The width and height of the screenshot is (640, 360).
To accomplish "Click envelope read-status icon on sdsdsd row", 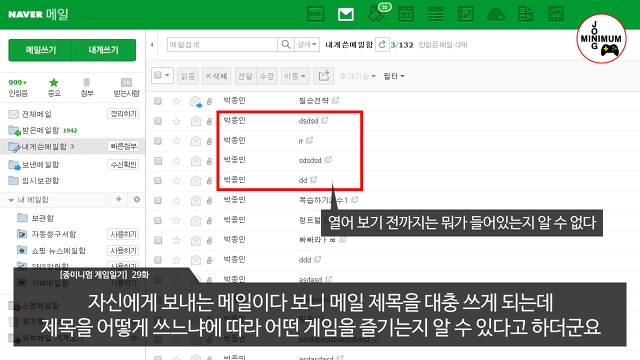I will tap(196, 161).
